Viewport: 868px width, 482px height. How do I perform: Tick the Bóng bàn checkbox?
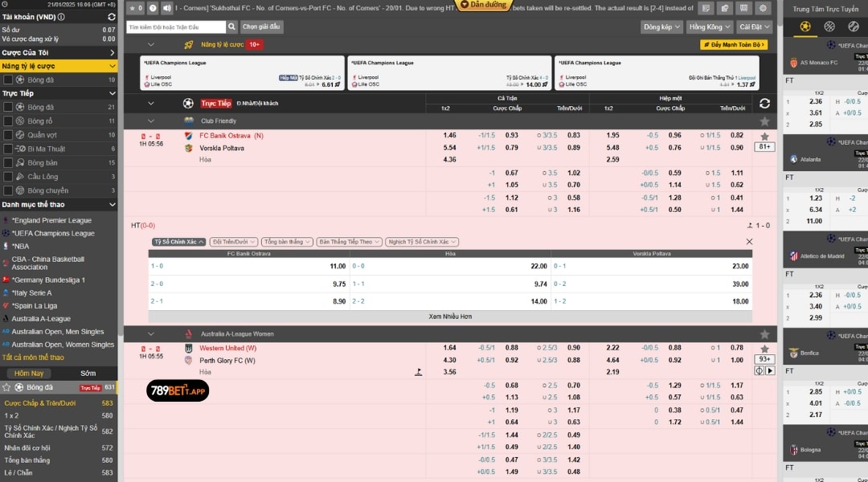coord(8,163)
